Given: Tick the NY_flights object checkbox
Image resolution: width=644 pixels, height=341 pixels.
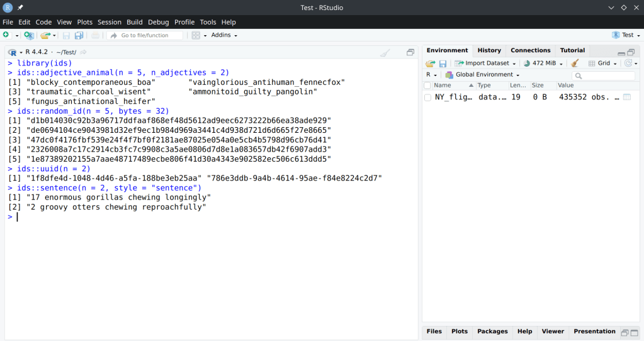Looking at the screenshot, I should [x=428, y=98].
